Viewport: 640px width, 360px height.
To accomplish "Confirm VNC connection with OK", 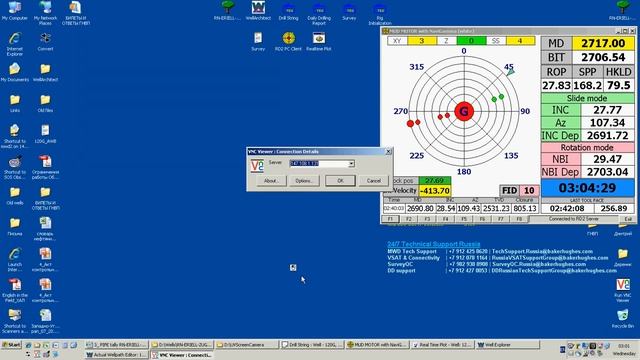I will tap(340, 181).
